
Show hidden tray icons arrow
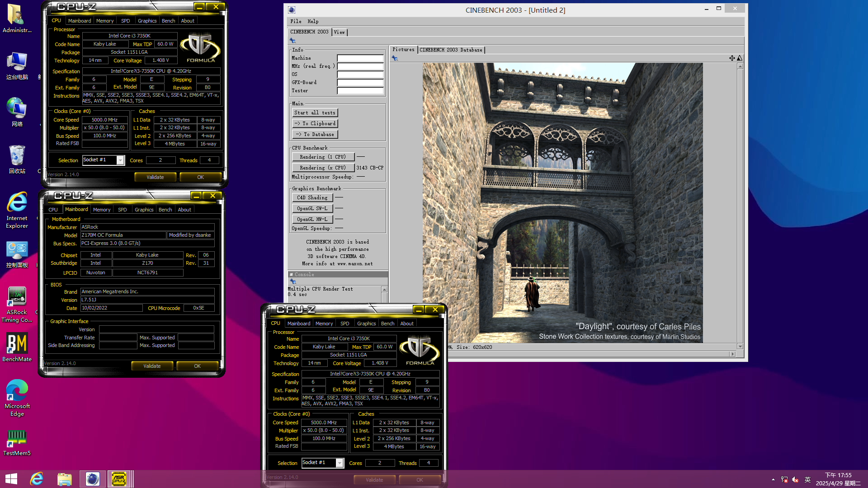pos(773,479)
